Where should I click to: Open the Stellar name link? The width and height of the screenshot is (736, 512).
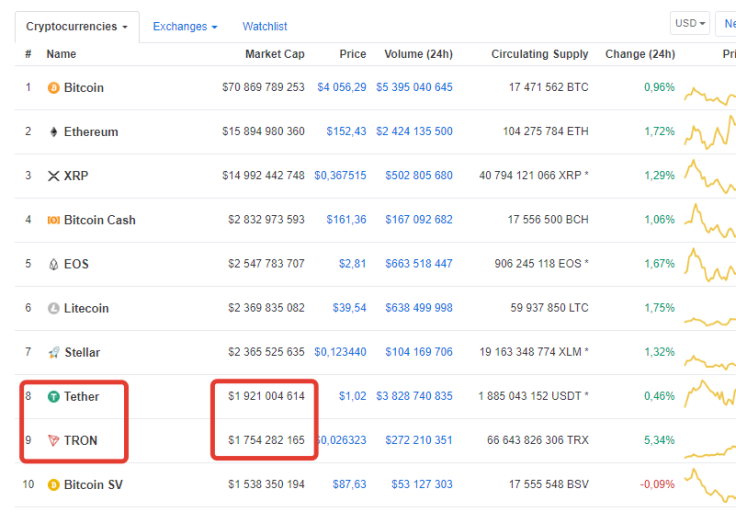pyautogui.click(x=83, y=352)
